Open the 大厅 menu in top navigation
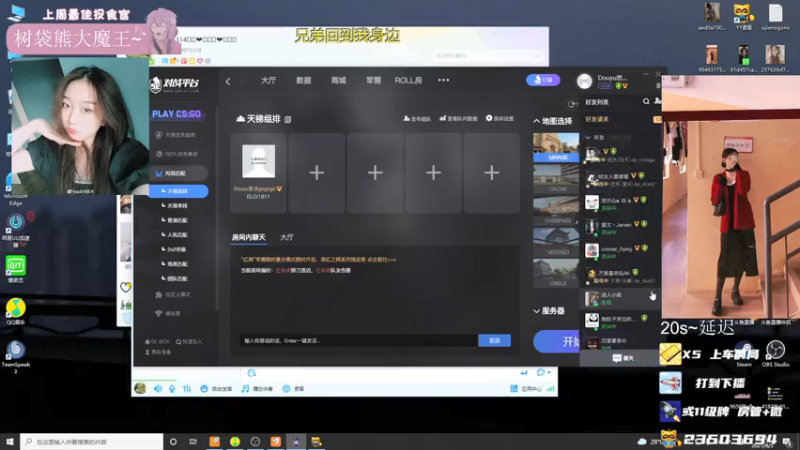800x450 pixels. coord(268,81)
